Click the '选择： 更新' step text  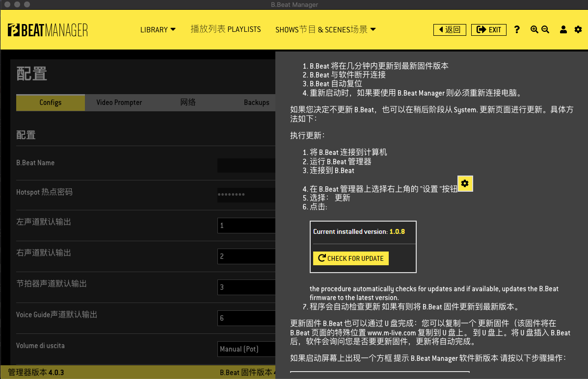pos(330,198)
